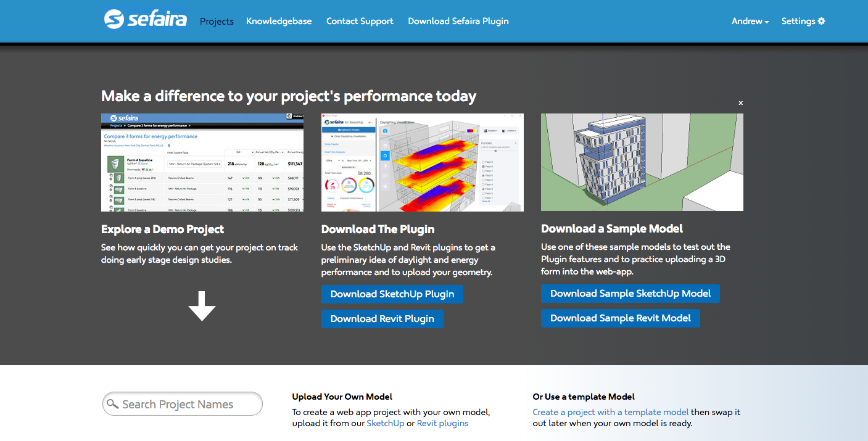Image resolution: width=868 pixels, height=441 pixels.
Task: Click the magnifier icon in the search box
Action: (x=112, y=404)
